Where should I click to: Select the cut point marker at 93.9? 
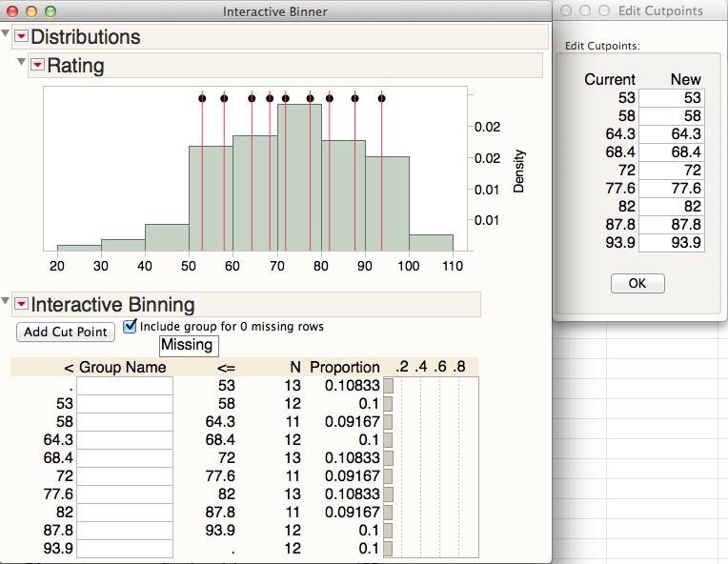(382, 98)
